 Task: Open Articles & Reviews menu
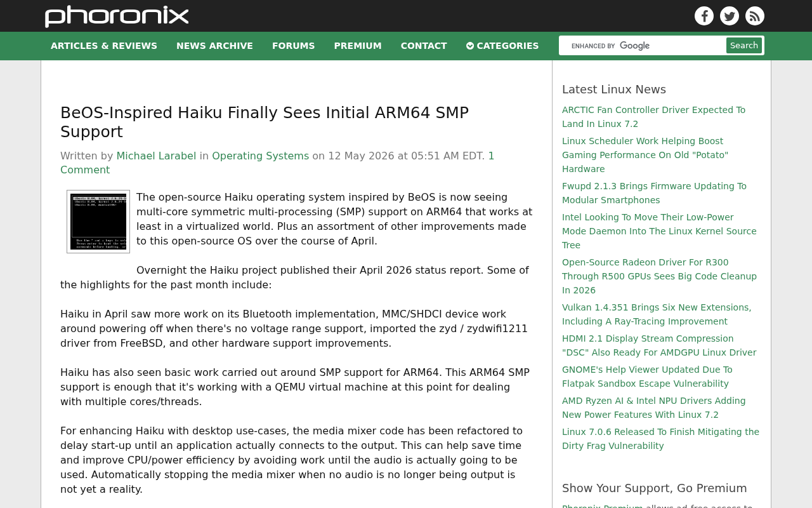point(104,46)
